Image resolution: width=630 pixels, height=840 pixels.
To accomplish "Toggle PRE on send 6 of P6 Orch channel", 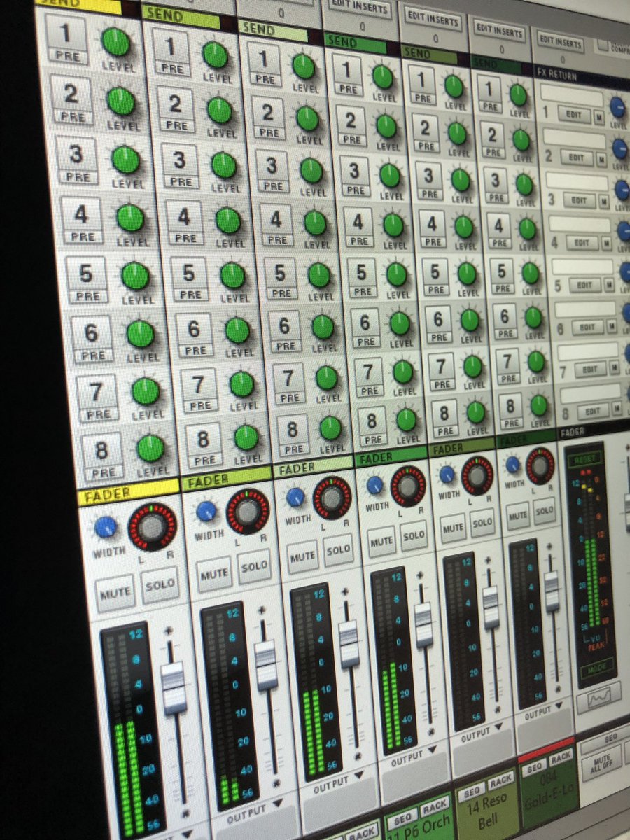I will 365,342.
